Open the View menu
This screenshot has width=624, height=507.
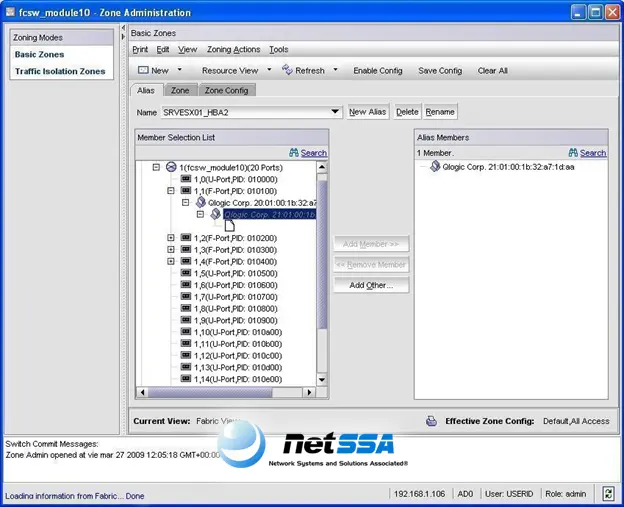[187, 49]
